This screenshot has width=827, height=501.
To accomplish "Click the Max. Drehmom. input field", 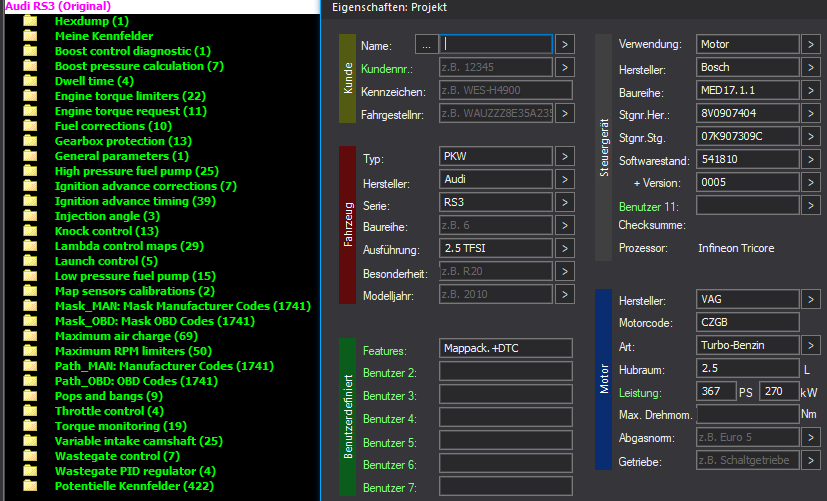I will [x=747, y=415].
